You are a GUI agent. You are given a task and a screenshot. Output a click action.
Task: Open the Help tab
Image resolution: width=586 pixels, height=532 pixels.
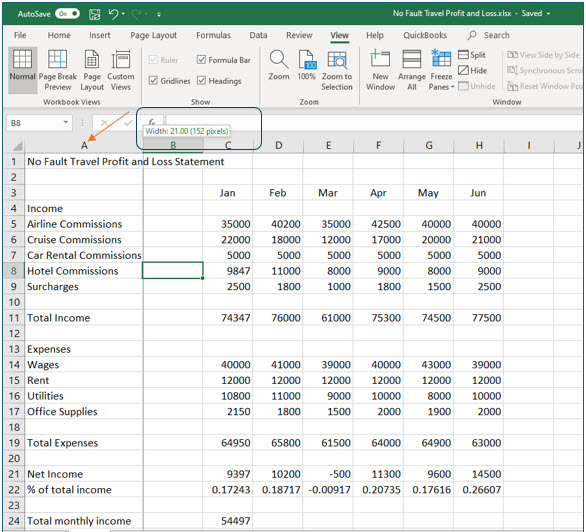pyautogui.click(x=375, y=35)
